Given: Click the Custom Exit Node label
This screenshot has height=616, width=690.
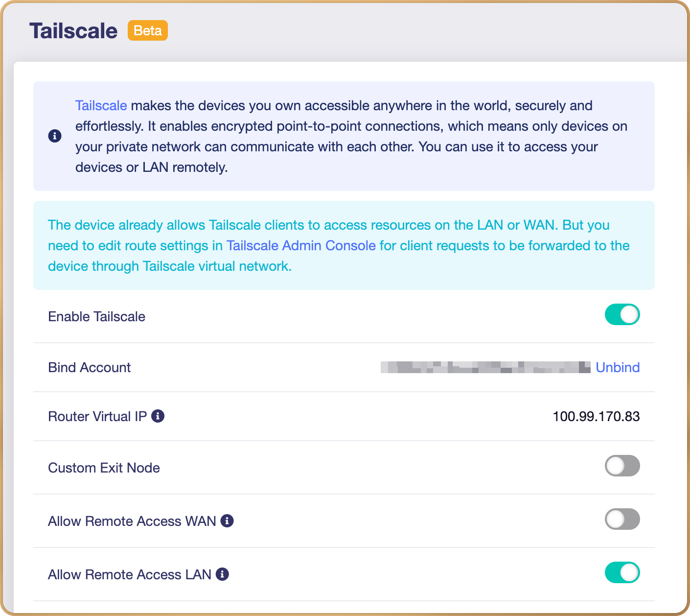Looking at the screenshot, I should tap(104, 468).
